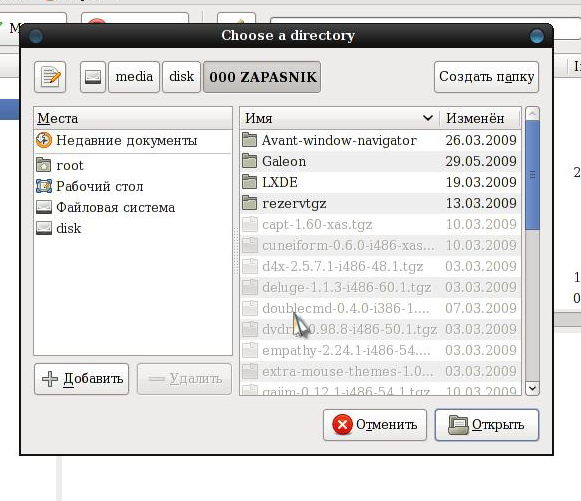Screen dimensions: 581x501
Task: Click the root home folder icon
Action: coord(44,165)
